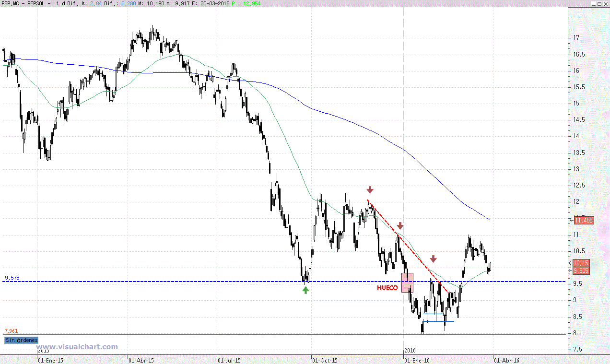
Task: Click the 01-Abr-16 date axis label
Action: click(506, 360)
